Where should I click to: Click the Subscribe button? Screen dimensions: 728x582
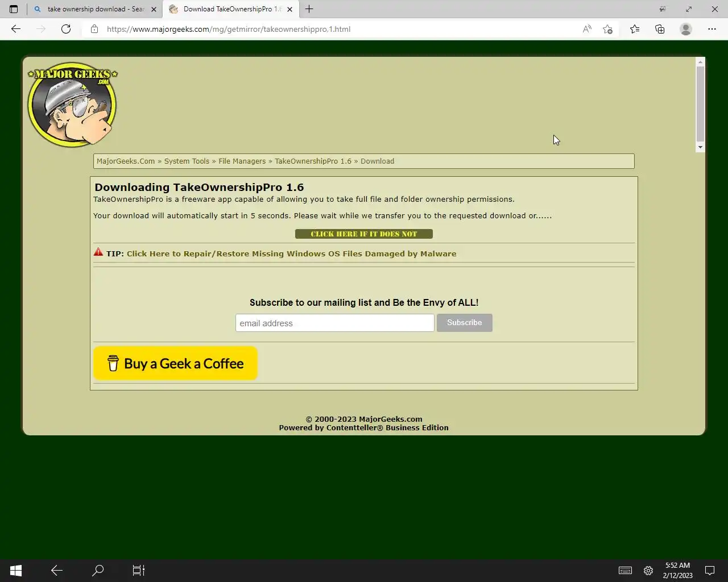tap(464, 323)
